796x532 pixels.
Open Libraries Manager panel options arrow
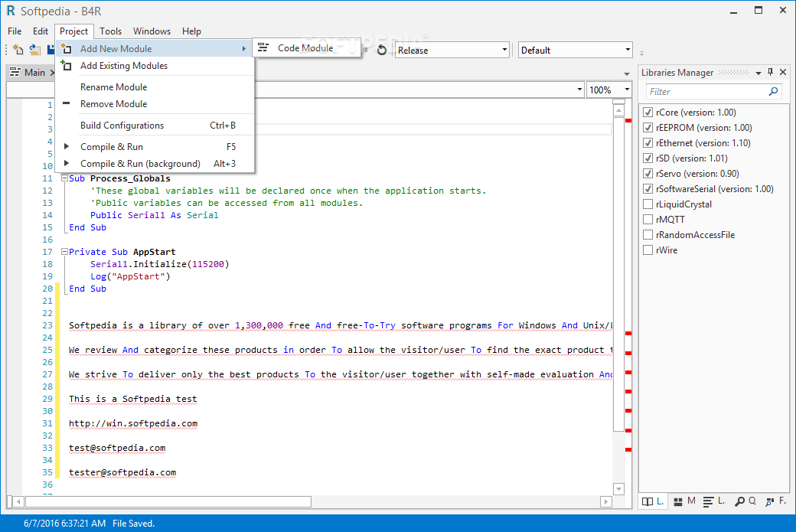click(758, 73)
